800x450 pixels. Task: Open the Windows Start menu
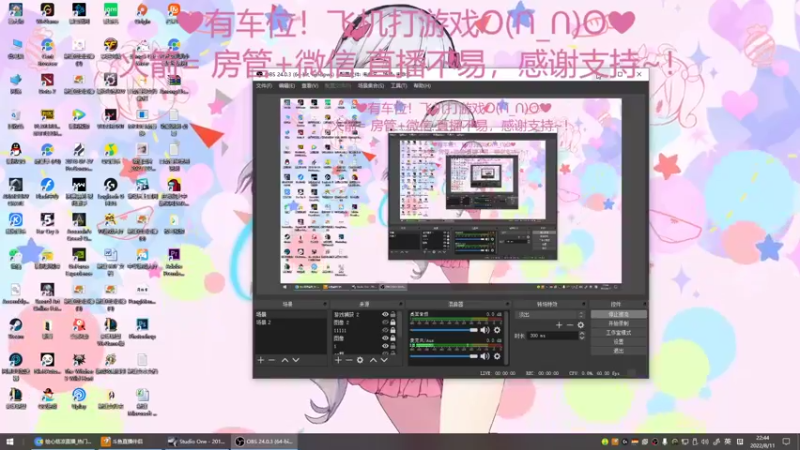[10, 441]
